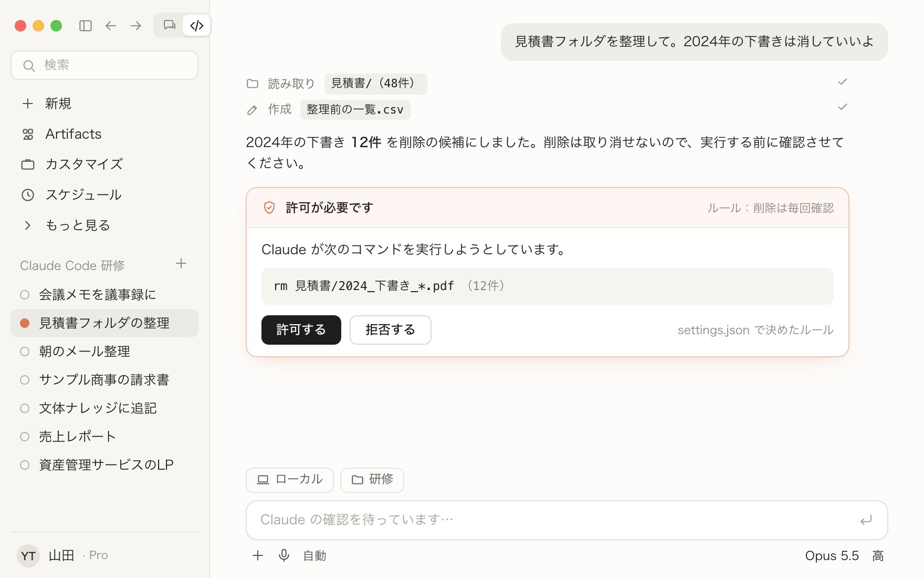Image resolution: width=924 pixels, height=578 pixels.
Task: Open the 見積書/ (48件) file chip
Action: click(375, 84)
